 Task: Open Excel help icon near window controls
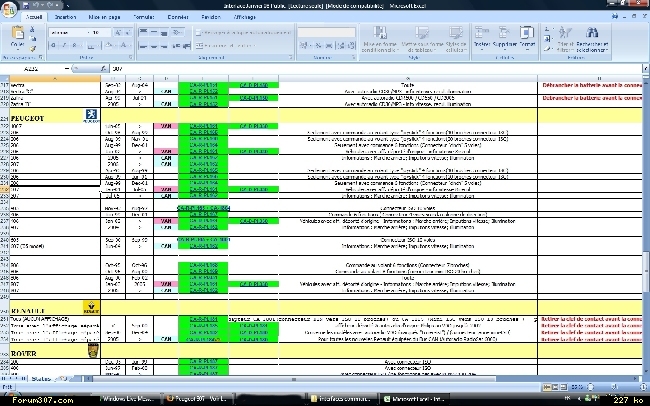tap(615, 17)
